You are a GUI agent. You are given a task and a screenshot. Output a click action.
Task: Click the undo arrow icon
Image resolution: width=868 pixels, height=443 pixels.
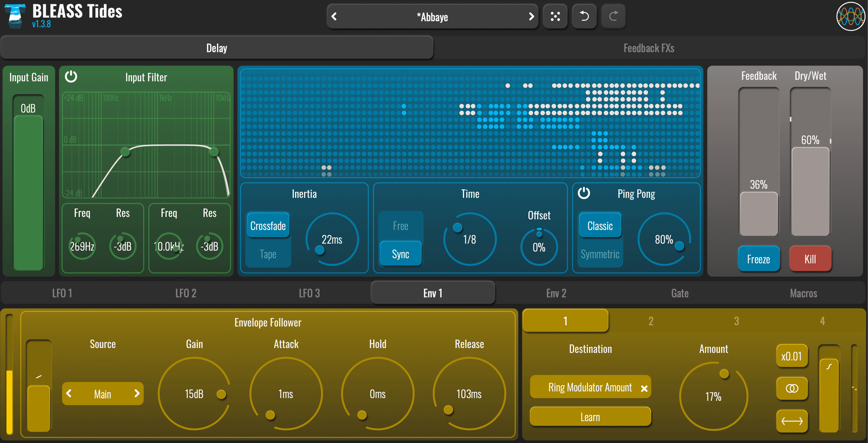584,16
